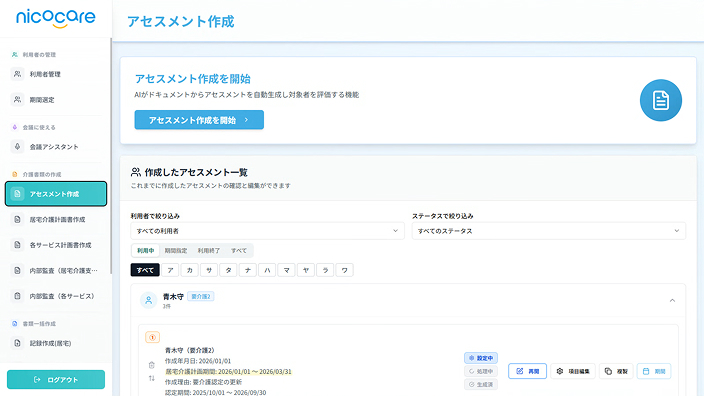Select the すべて tab next to 利用終了
Viewport: 704px width, 396px height.
[239, 251]
